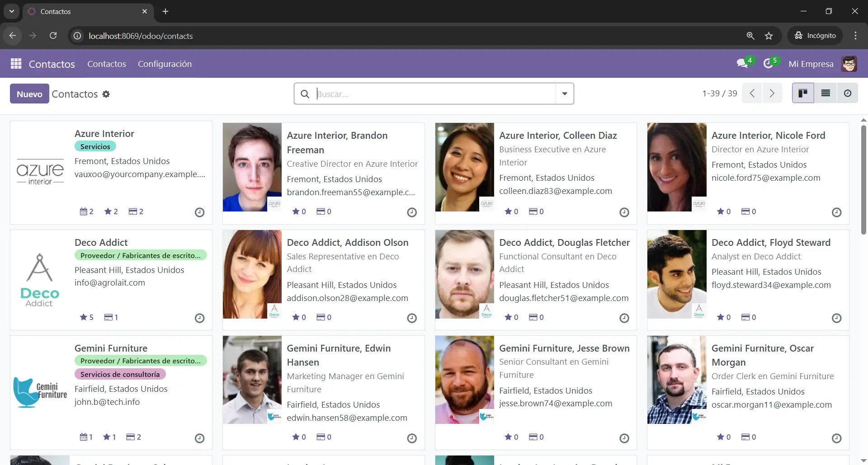Switch to Kanban view
Screen dimensions: 868x465
point(803,94)
